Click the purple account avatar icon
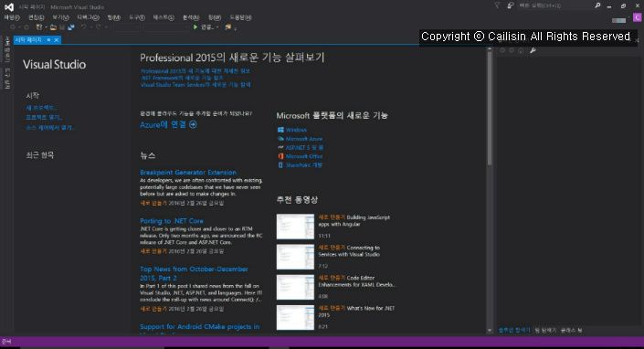The height and width of the screenshot is (349, 644). pos(637,17)
